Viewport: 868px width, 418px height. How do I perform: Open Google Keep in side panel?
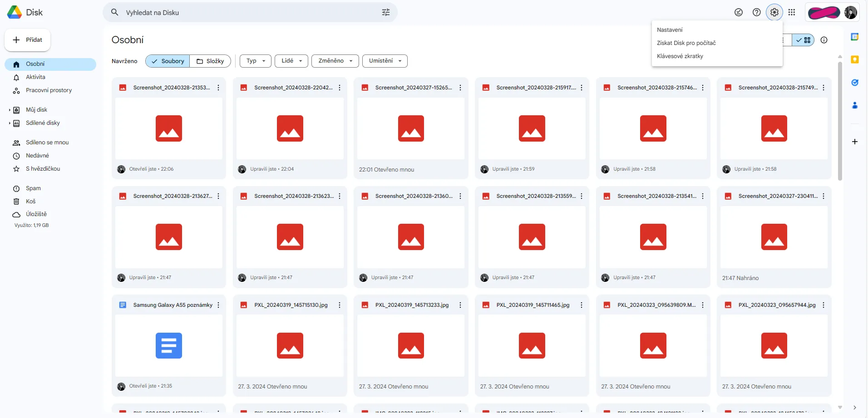point(855,60)
